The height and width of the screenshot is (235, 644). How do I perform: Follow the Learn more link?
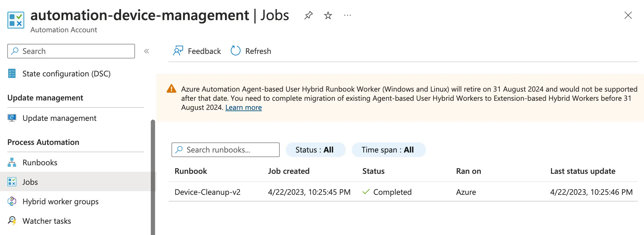click(x=243, y=107)
